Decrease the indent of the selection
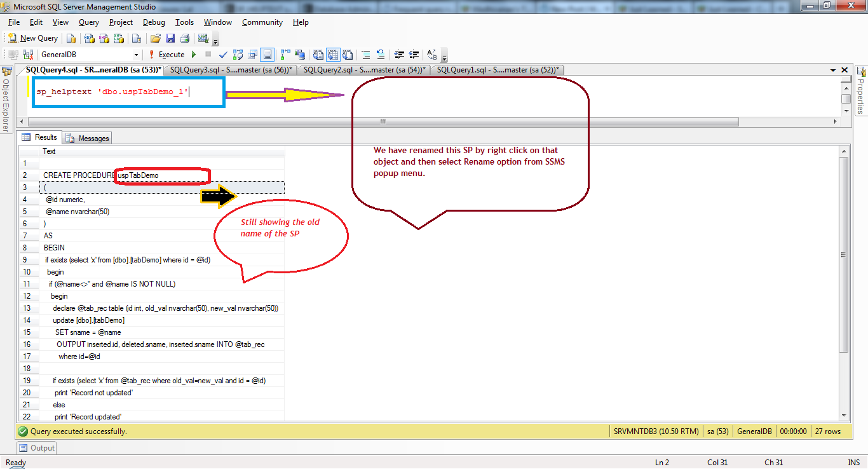Screen dimensions: 868x469 [399, 55]
